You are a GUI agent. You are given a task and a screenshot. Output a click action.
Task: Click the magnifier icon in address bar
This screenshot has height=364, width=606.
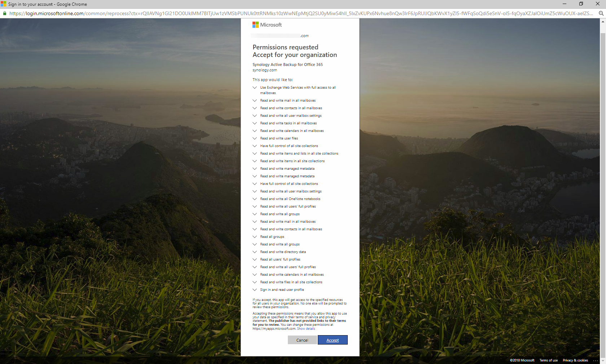coord(601,13)
